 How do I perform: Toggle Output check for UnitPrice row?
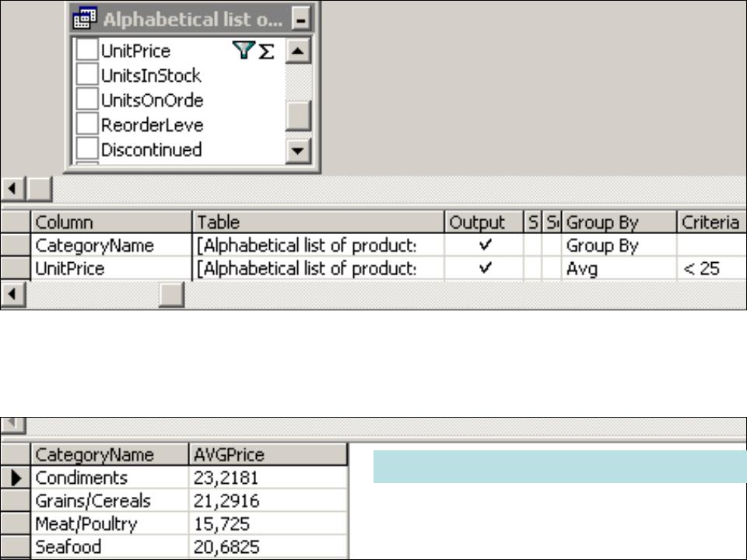point(485,268)
